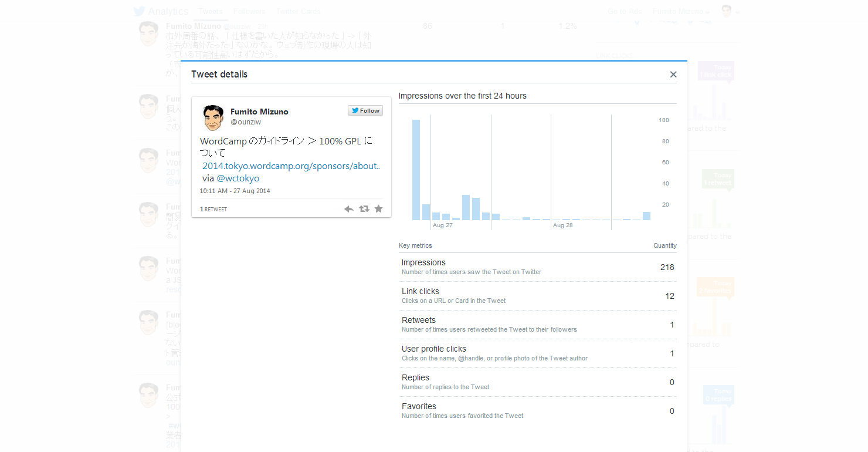Reply to the WordCamp tweet
This screenshot has width=868, height=452.
(x=349, y=209)
